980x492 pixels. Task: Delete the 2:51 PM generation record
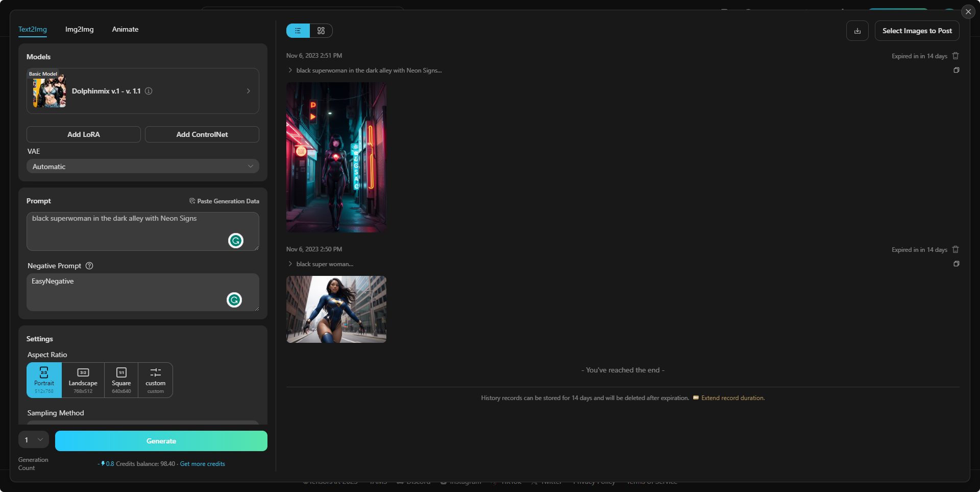pyautogui.click(x=955, y=56)
